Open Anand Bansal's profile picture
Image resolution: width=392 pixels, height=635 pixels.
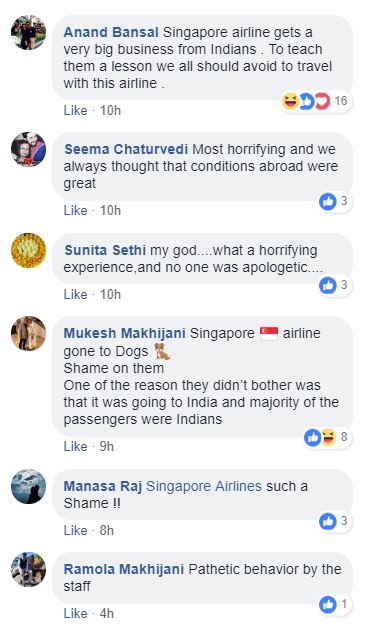(x=28, y=32)
